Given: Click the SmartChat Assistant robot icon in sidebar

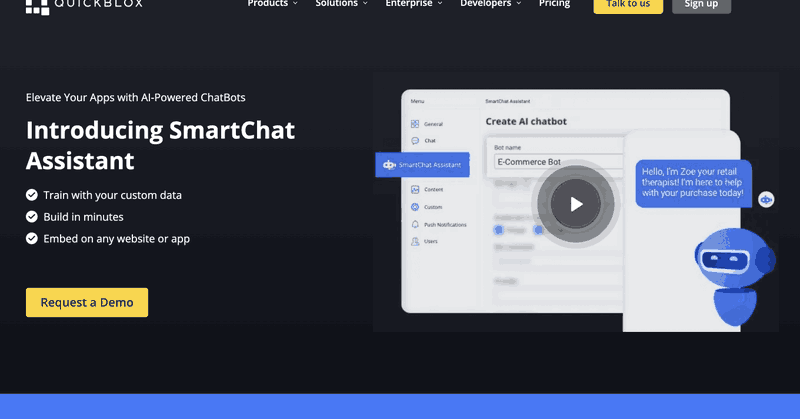Looking at the screenshot, I should 389,165.
